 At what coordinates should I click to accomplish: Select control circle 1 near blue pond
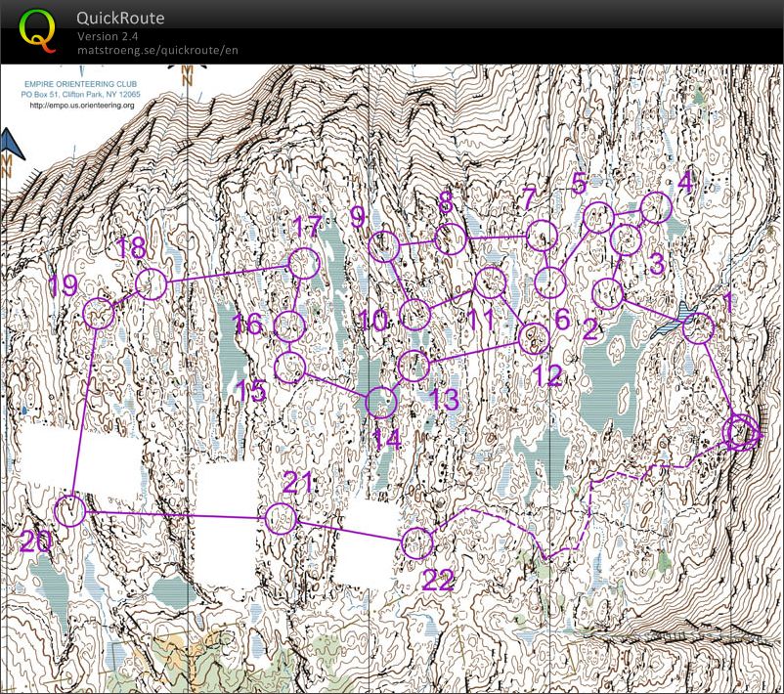coord(697,329)
